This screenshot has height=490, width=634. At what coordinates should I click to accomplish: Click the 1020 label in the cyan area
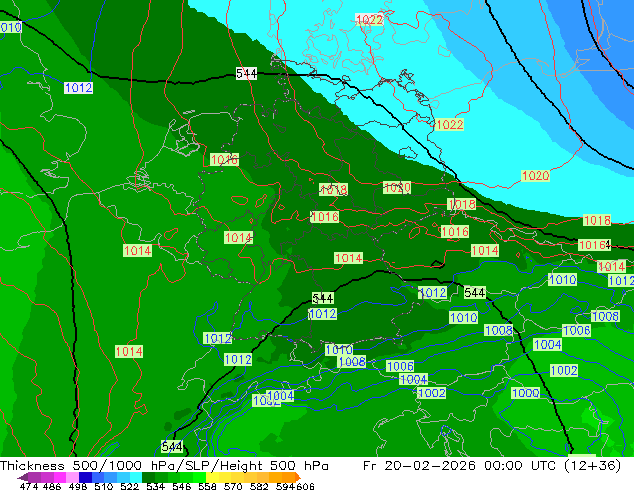pos(535,176)
